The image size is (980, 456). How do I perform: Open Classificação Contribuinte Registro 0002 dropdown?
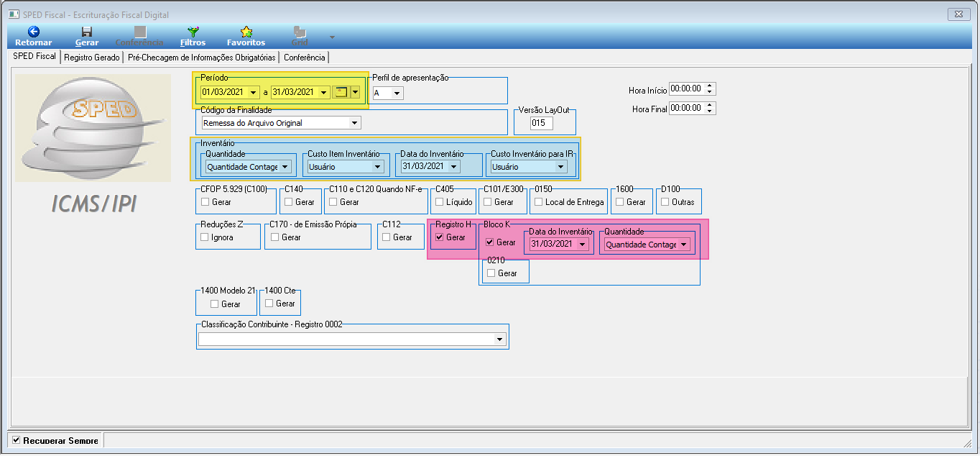[x=500, y=339]
